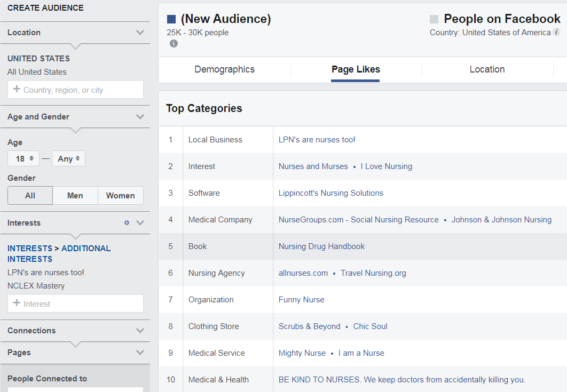Open the maximum age dropdown showing Any

[68, 158]
